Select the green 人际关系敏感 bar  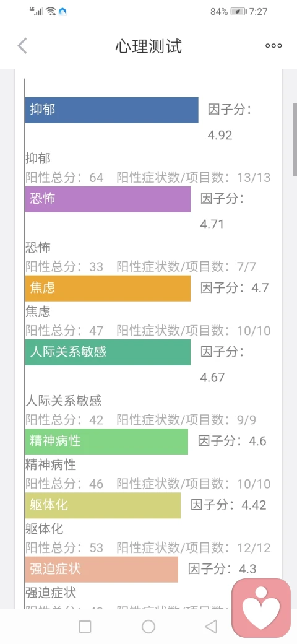pyautogui.click(x=108, y=352)
